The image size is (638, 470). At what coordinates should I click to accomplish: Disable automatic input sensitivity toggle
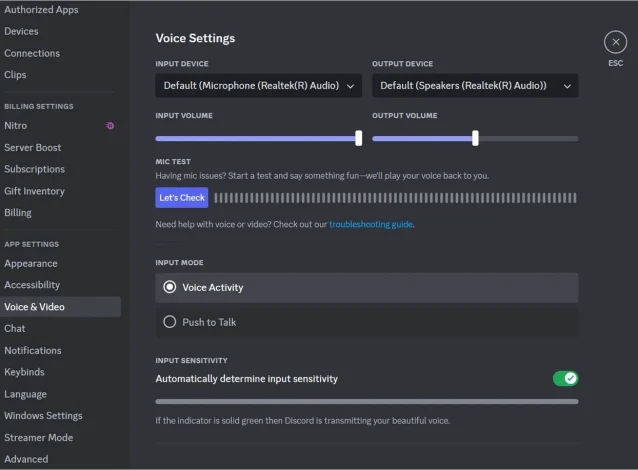[565, 379]
